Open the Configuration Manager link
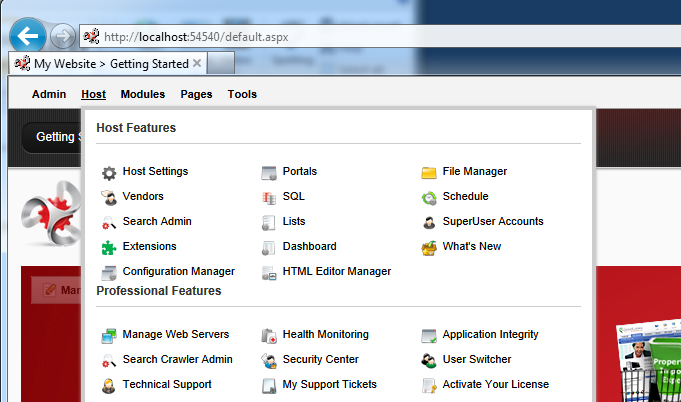 179,271
